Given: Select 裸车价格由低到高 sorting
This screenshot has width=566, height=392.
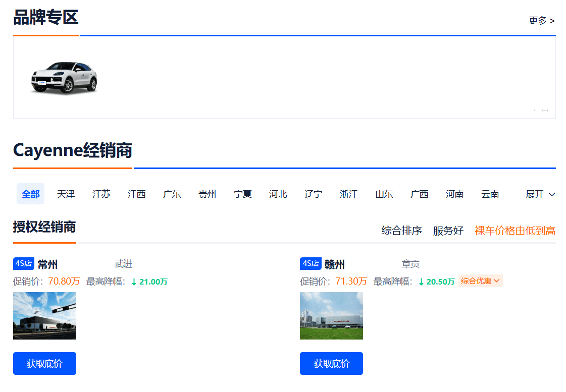Looking at the screenshot, I should pos(514,230).
